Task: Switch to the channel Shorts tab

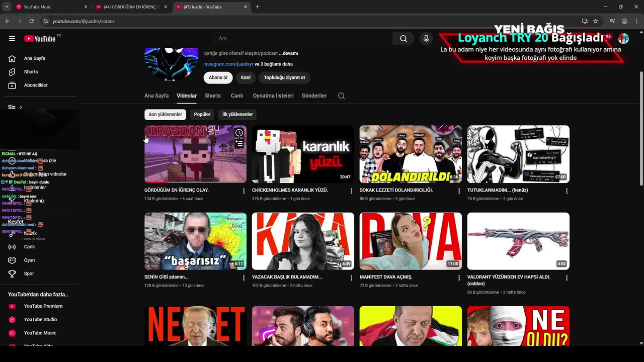Action: 213,96
